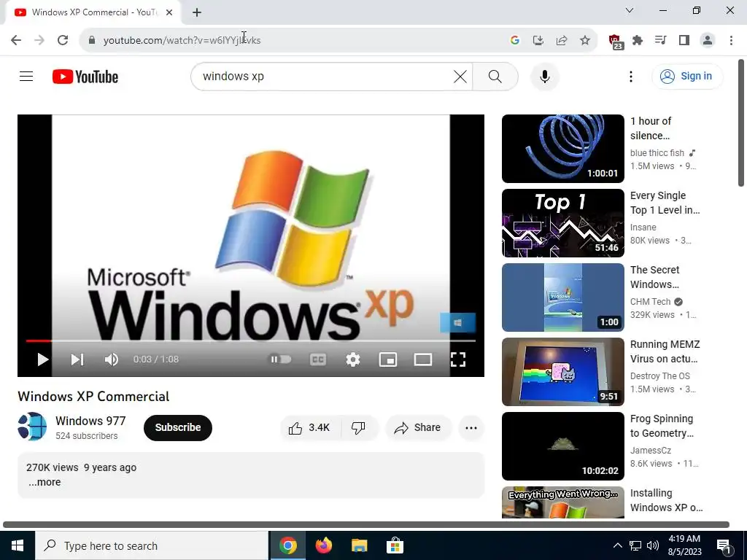Search with your voice microphone
Viewport: 747px width, 560px height.
(x=545, y=76)
